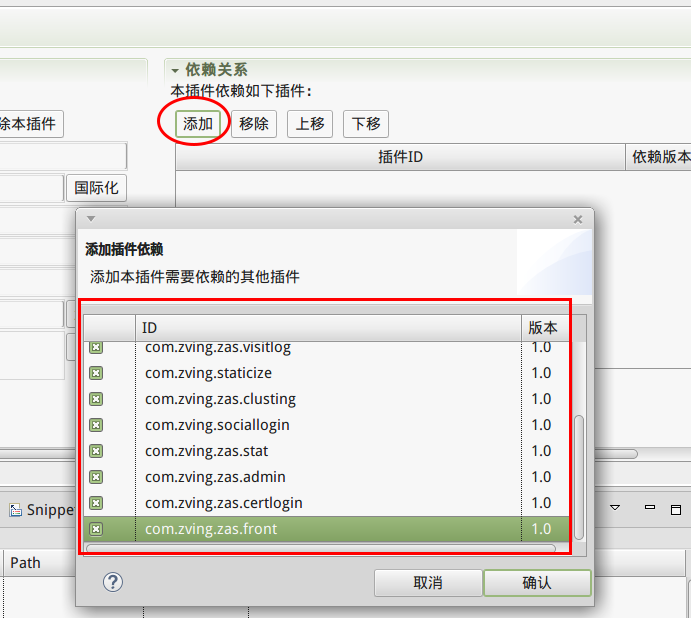Click the 移除 button
Screen dimensions: 691x618
pos(254,124)
